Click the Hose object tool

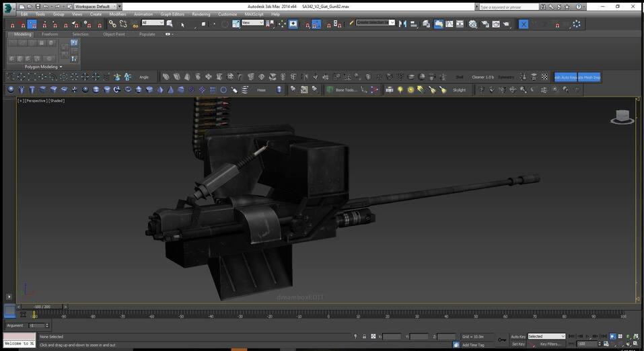(261, 89)
